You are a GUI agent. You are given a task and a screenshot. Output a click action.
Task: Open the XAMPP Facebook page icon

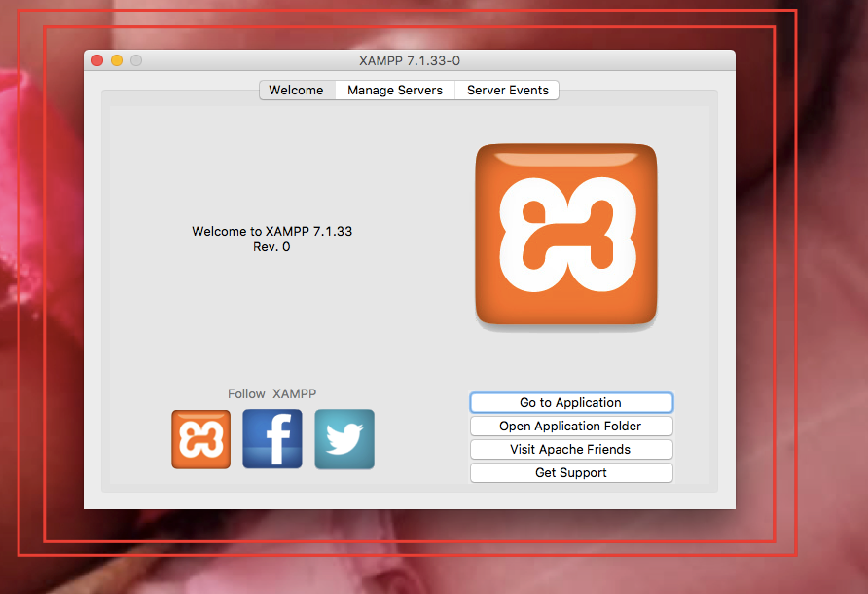(x=272, y=439)
